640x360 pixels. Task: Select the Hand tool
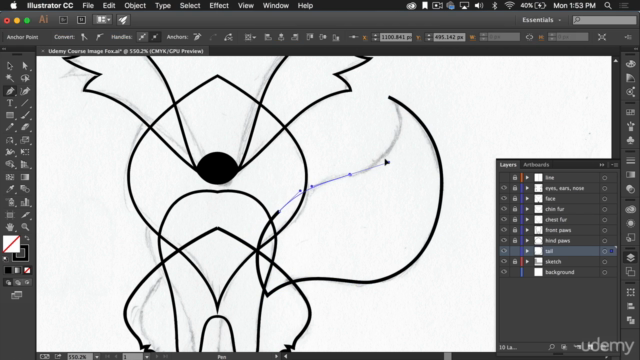(x=10, y=227)
